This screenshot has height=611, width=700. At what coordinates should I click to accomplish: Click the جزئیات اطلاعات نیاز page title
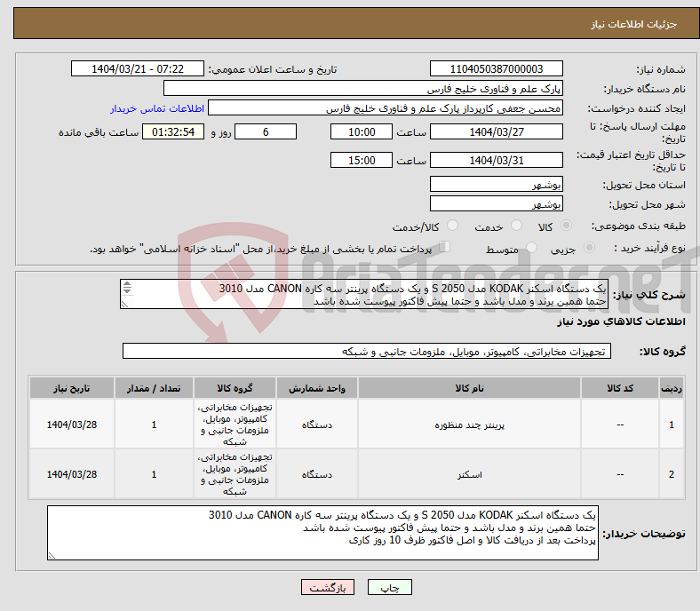point(634,24)
